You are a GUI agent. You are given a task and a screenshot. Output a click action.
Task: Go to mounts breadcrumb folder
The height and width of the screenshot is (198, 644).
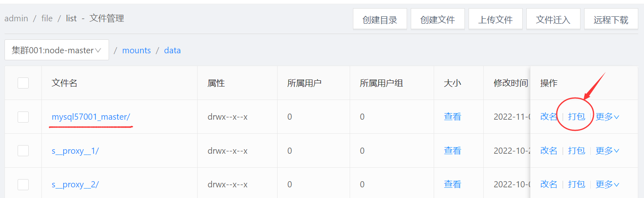coord(137,50)
